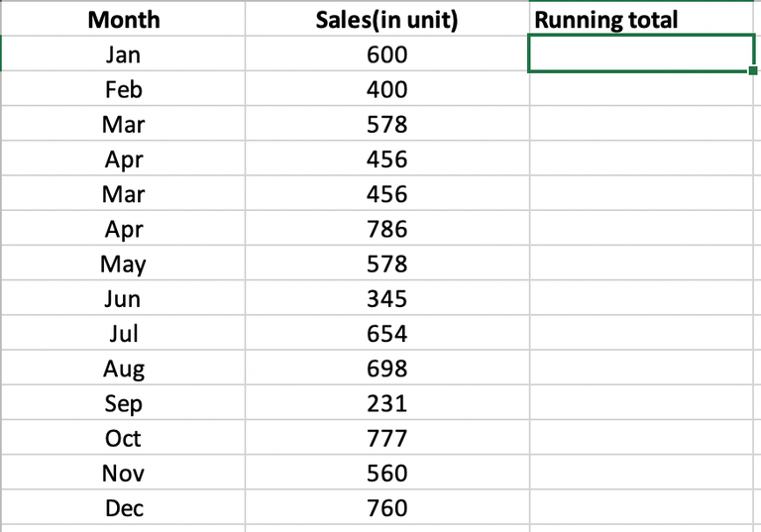Click the sales value 698
The image size is (761, 532).
386,369
